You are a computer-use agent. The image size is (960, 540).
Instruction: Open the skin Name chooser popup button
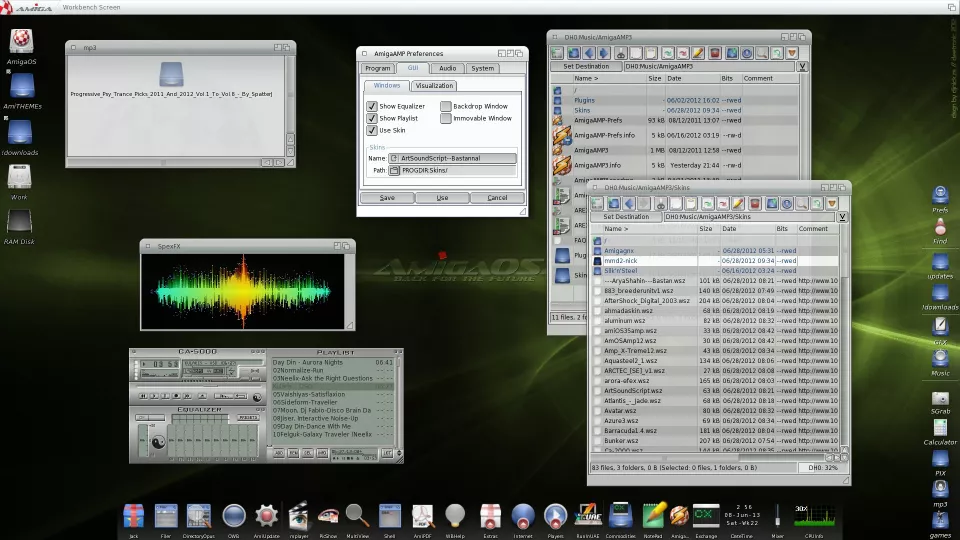pyautogui.click(x=395, y=158)
